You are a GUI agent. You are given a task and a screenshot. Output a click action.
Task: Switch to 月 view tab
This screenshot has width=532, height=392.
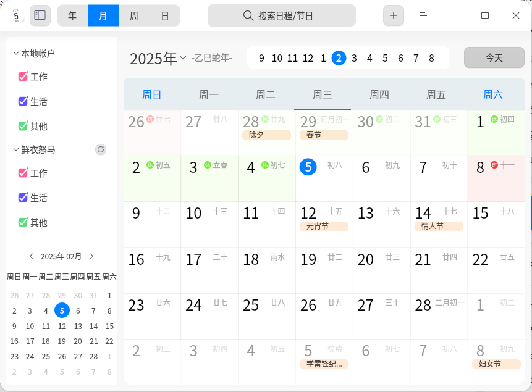[103, 15]
